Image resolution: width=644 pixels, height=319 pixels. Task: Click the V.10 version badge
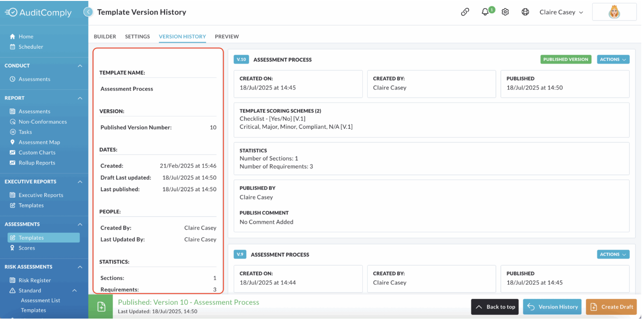(241, 60)
